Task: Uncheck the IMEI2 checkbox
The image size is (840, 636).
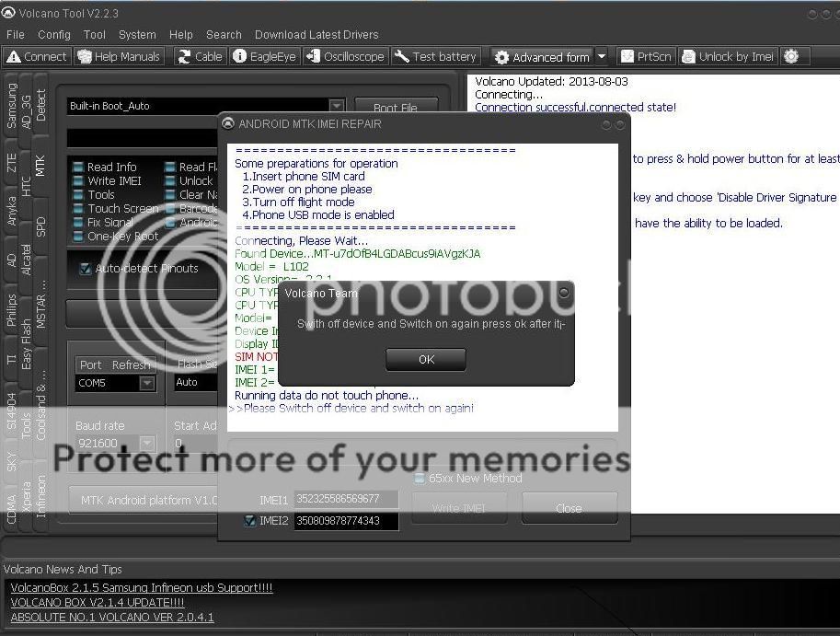Action: [x=249, y=521]
